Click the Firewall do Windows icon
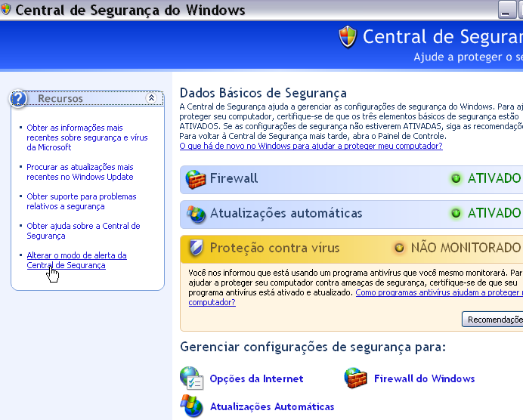 coord(355,378)
